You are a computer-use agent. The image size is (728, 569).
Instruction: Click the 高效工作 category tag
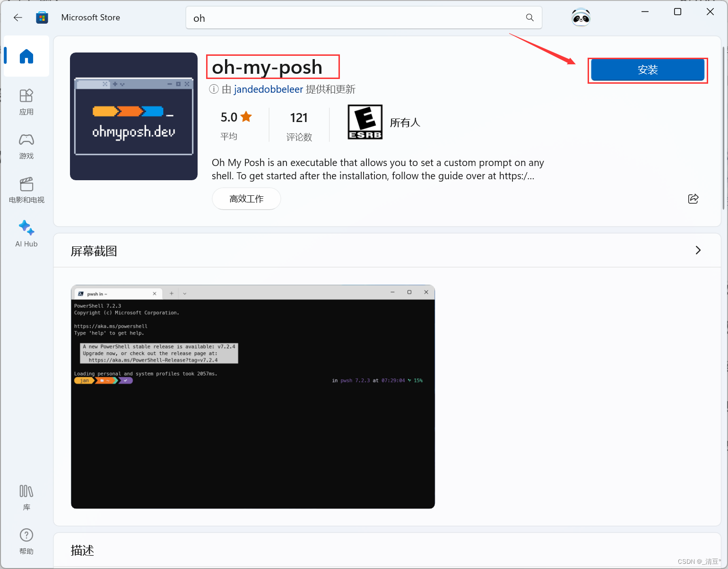click(x=246, y=199)
